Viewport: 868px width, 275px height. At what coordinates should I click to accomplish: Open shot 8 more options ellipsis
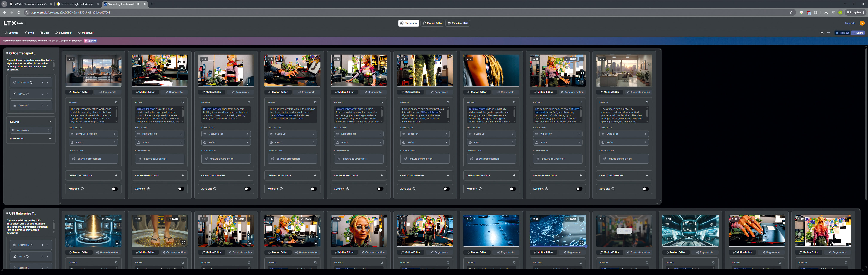(581, 59)
